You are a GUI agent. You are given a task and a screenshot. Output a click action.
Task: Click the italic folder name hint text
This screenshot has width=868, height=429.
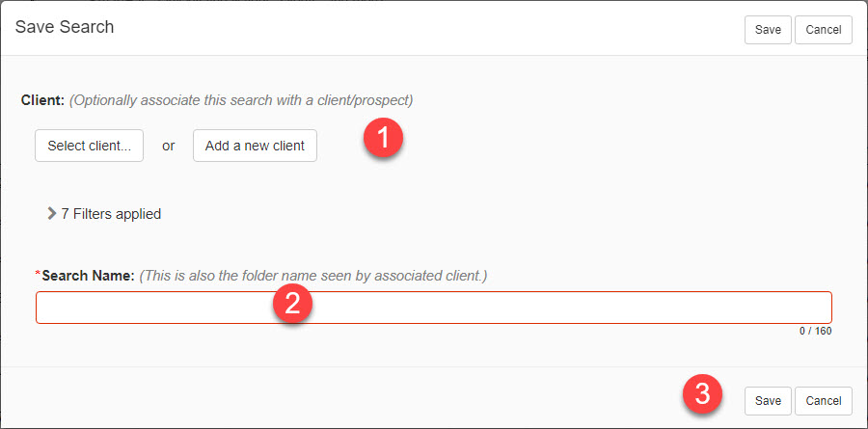(x=313, y=276)
